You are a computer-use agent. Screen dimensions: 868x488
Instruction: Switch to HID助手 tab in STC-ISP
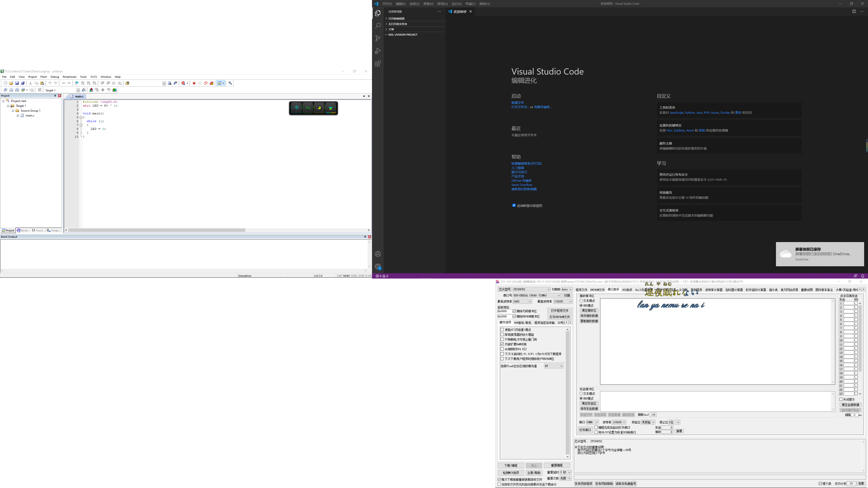pos(627,290)
